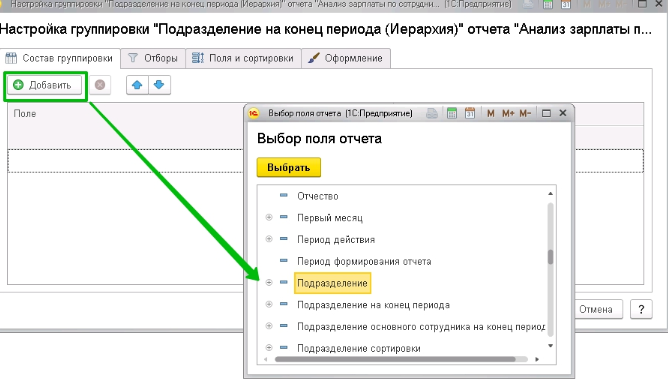
Task: Click the scroll up arrow of the field list
Action: point(550,194)
